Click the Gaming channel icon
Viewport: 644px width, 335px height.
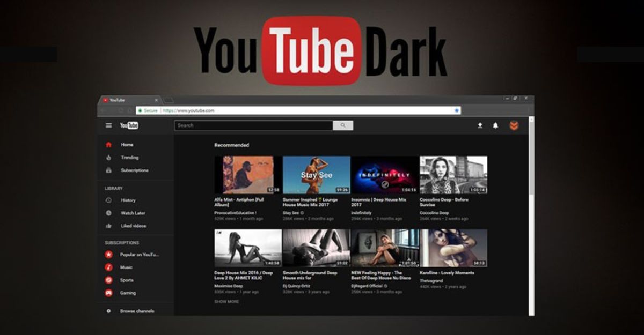(108, 293)
